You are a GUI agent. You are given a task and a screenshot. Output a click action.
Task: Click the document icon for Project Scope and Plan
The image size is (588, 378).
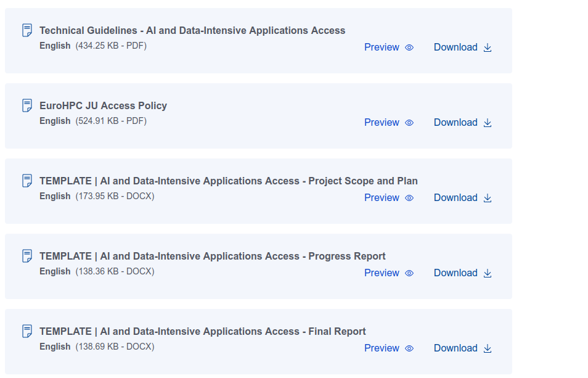(x=27, y=181)
